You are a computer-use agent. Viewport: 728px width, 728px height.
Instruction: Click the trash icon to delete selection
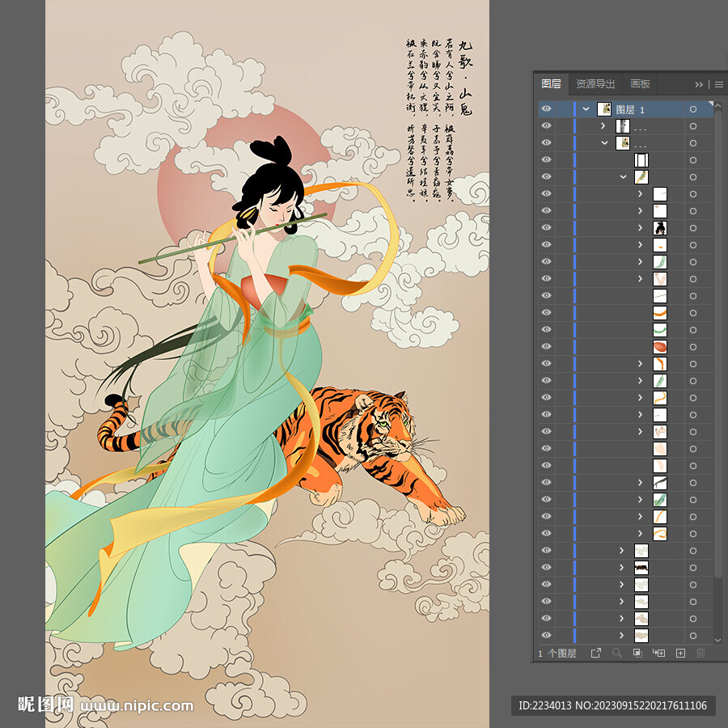pos(700,653)
